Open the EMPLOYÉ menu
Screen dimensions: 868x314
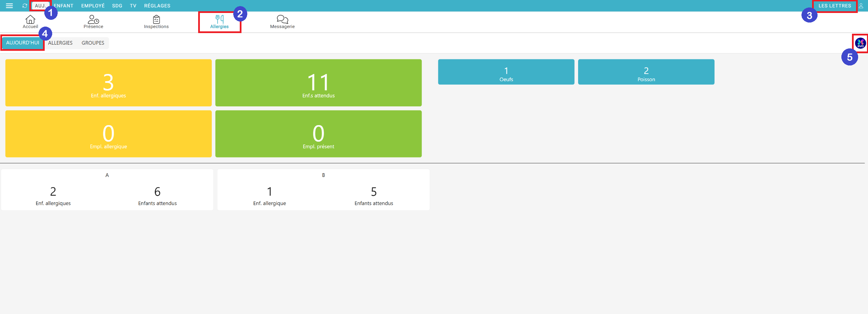tap(93, 6)
